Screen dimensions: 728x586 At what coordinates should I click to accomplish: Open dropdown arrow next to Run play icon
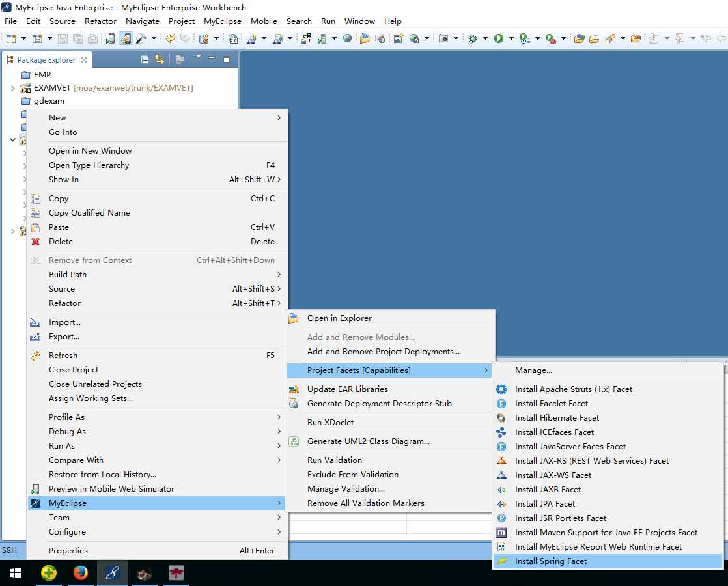[x=511, y=38]
